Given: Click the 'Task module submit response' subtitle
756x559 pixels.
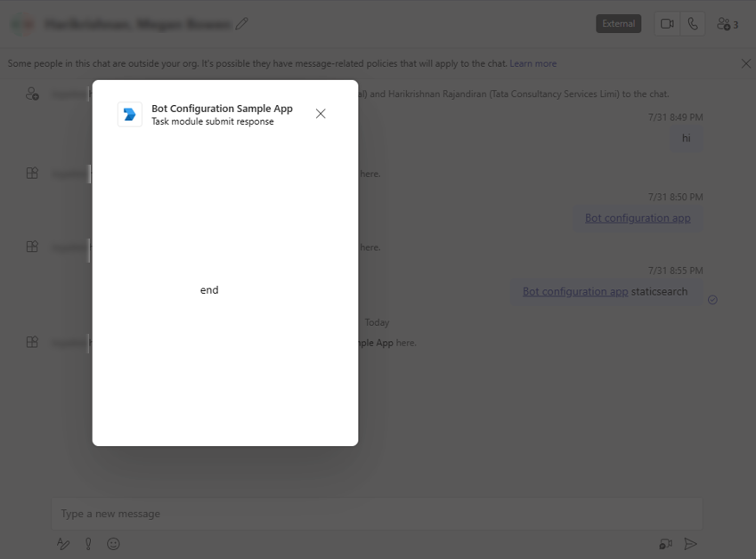Looking at the screenshot, I should click(213, 121).
